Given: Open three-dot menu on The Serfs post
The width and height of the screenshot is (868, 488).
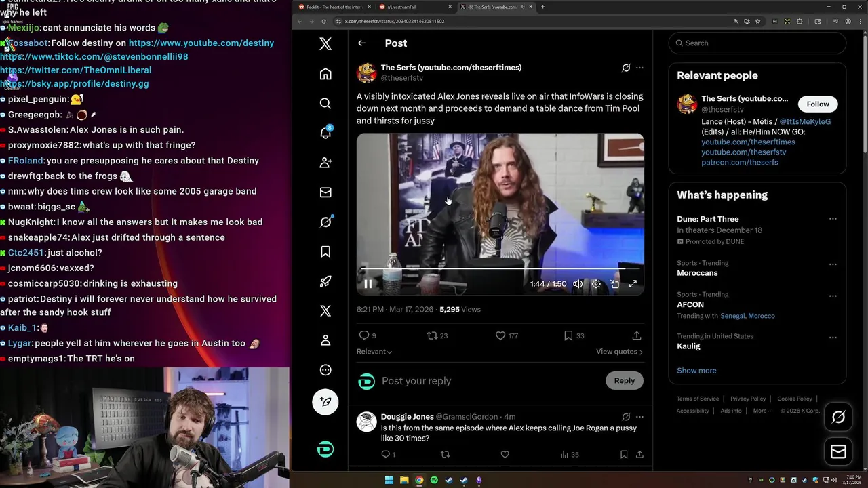Looking at the screenshot, I should pos(639,68).
